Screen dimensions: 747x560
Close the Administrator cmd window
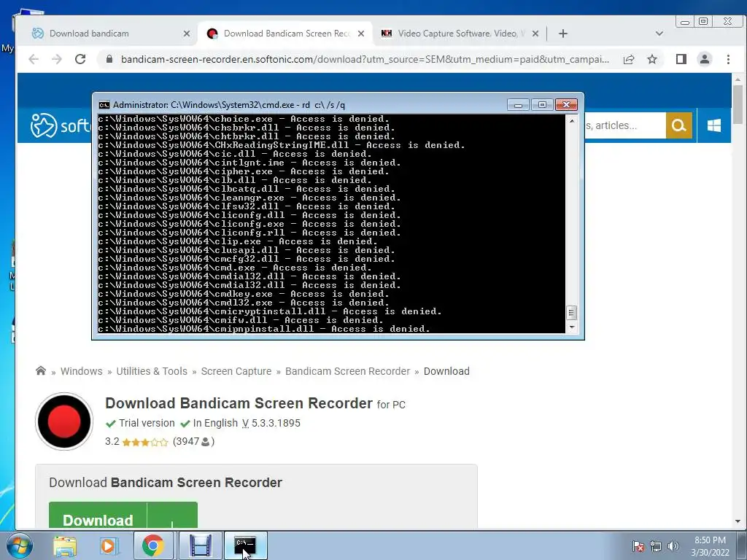pos(566,105)
